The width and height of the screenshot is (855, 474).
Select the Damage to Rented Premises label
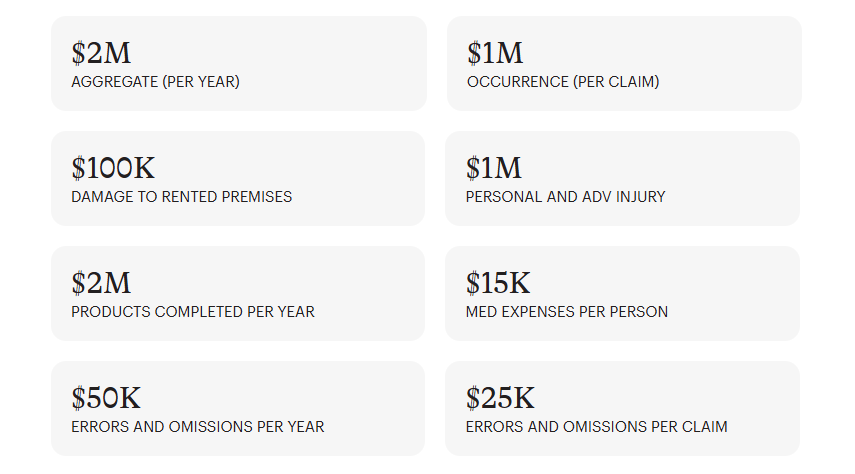182,197
